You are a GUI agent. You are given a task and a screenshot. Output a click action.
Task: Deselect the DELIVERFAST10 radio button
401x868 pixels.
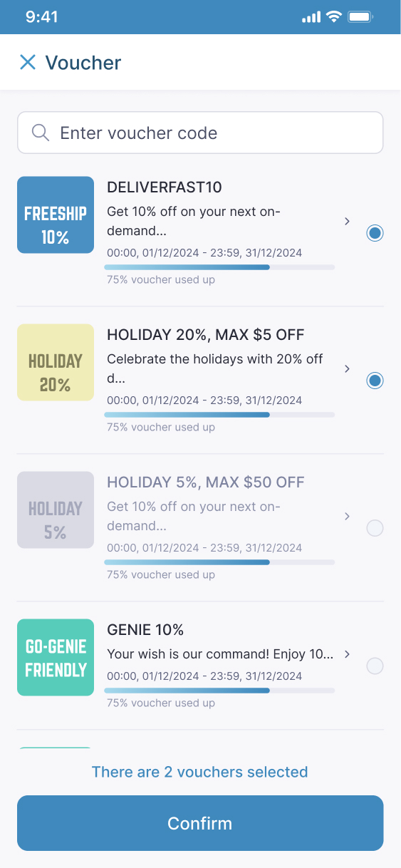(375, 233)
